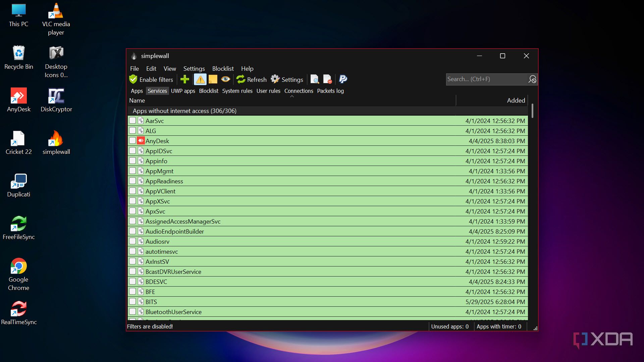644x362 pixels.
Task: Click the services list vertical scrollbar thumb
Action: point(532,111)
